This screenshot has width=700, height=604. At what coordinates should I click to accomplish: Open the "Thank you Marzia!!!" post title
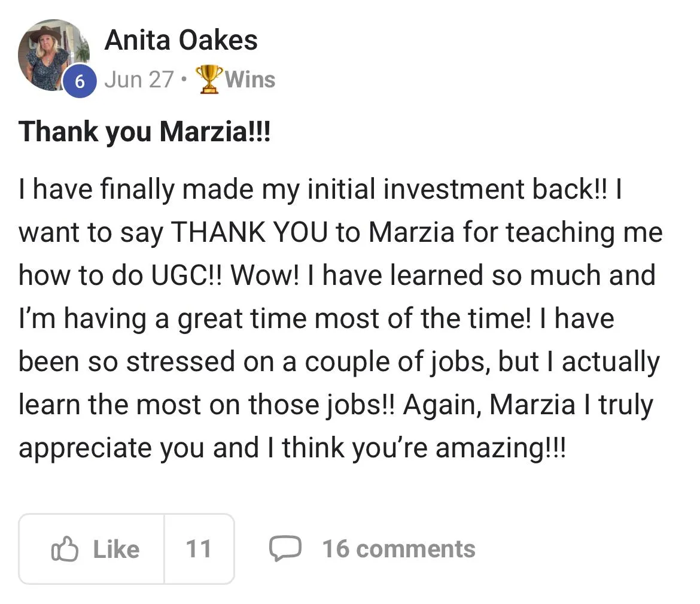click(145, 132)
